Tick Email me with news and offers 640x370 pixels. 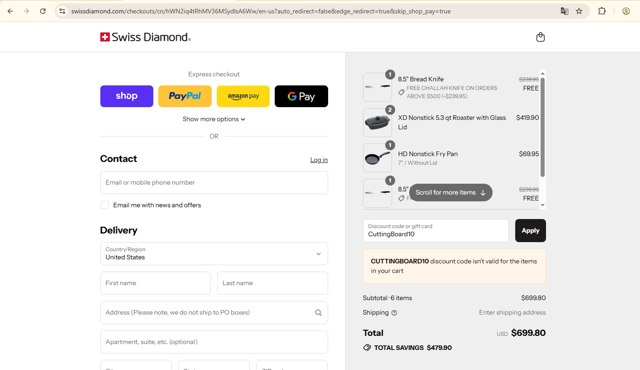pos(105,205)
